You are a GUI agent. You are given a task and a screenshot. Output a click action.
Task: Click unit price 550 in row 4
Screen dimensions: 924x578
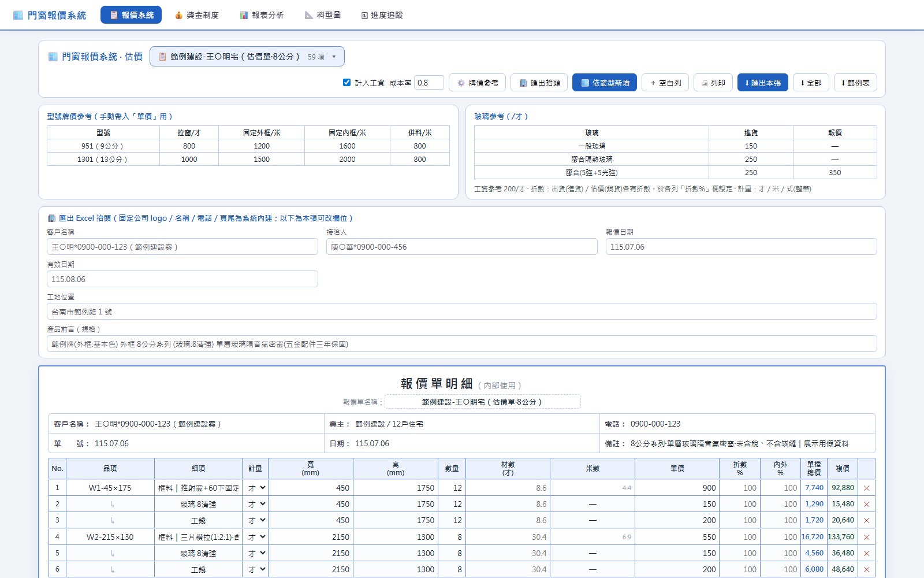click(677, 537)
